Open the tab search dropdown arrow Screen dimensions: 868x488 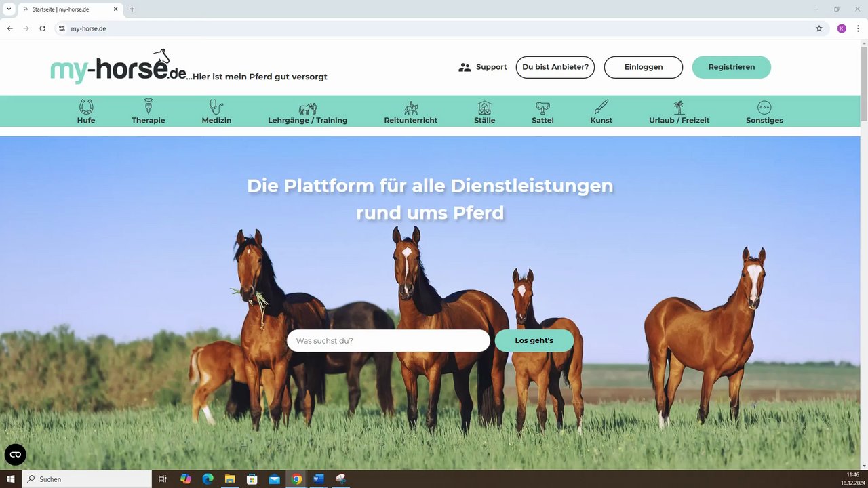[x=8, y=9]
